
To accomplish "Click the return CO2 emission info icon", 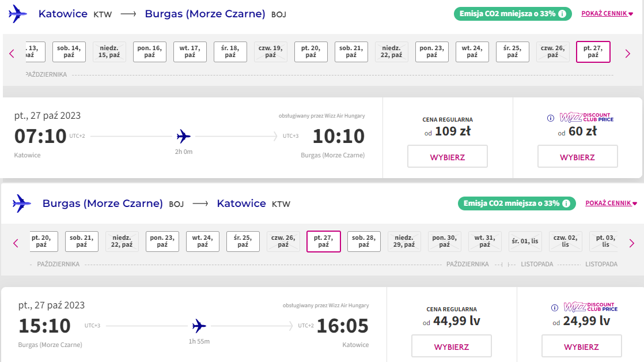I will pos(566,203).
